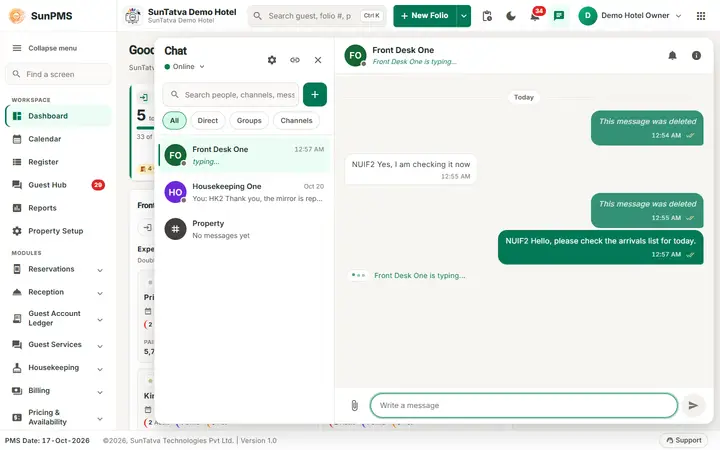Attach a file with paperclip icon
The image size is (720, 450).
click(x=354, y=405)
